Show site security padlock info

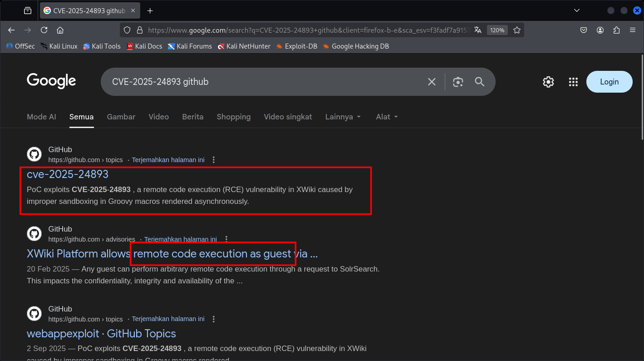click(140, 30)
